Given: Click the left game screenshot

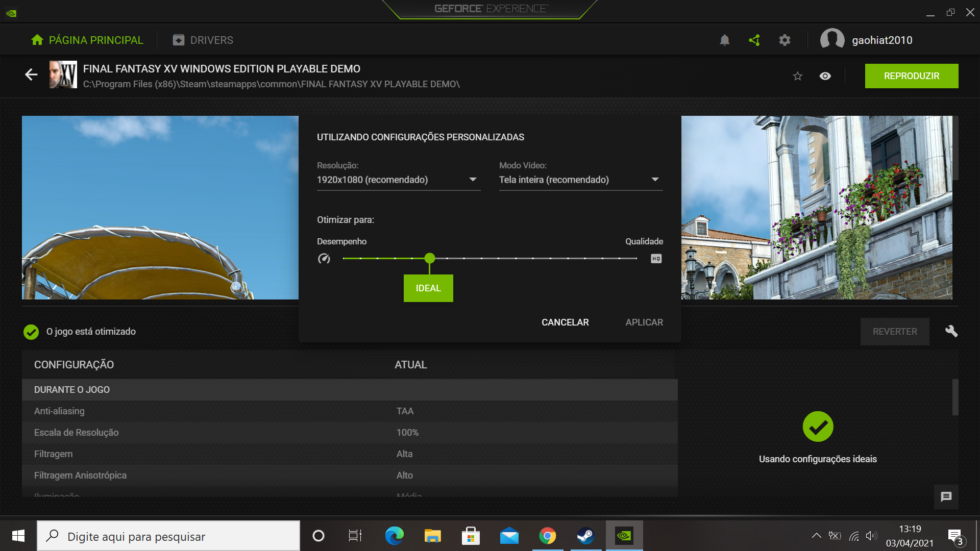Looking at the screenshot, I should tap(160, 208).
